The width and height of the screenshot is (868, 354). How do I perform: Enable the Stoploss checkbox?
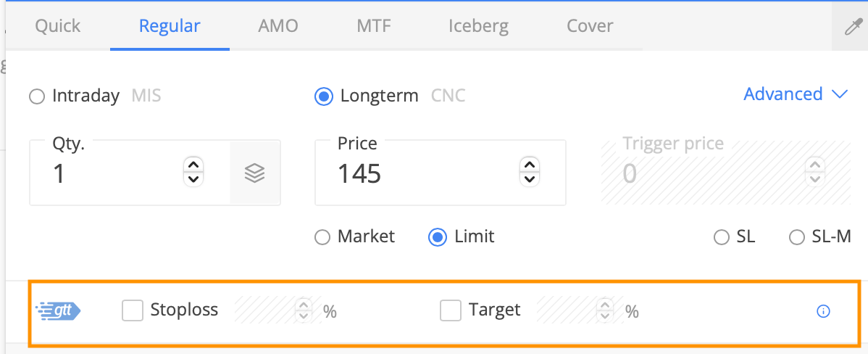click(x=133, y=310)
